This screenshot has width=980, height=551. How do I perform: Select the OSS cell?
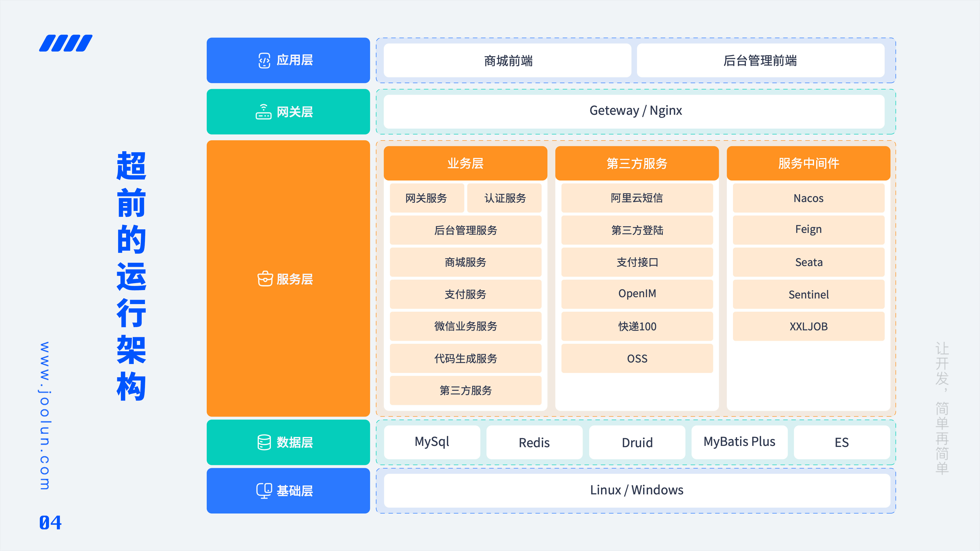(x=637, y=358)
